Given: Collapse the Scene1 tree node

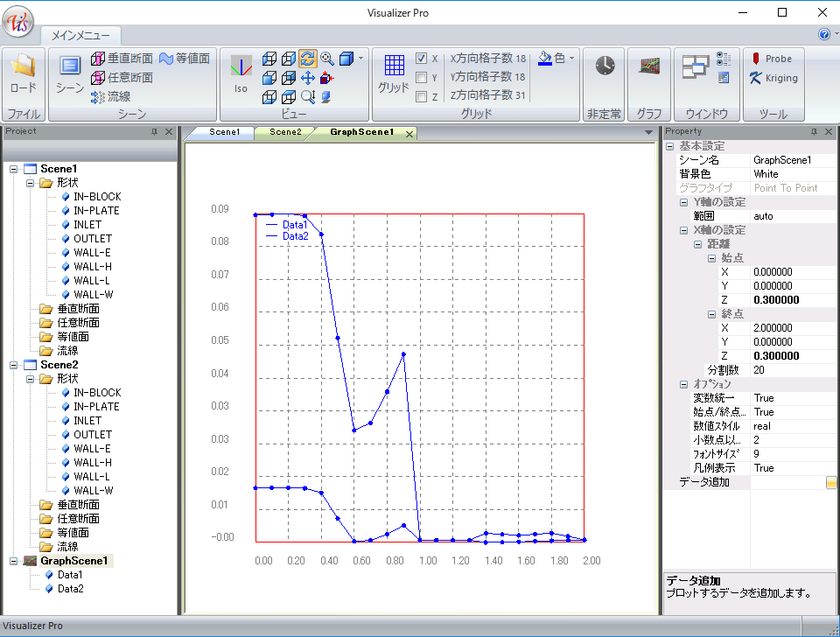Looking at the screenshot, I should pyautogui.click(x=14, y=169).
